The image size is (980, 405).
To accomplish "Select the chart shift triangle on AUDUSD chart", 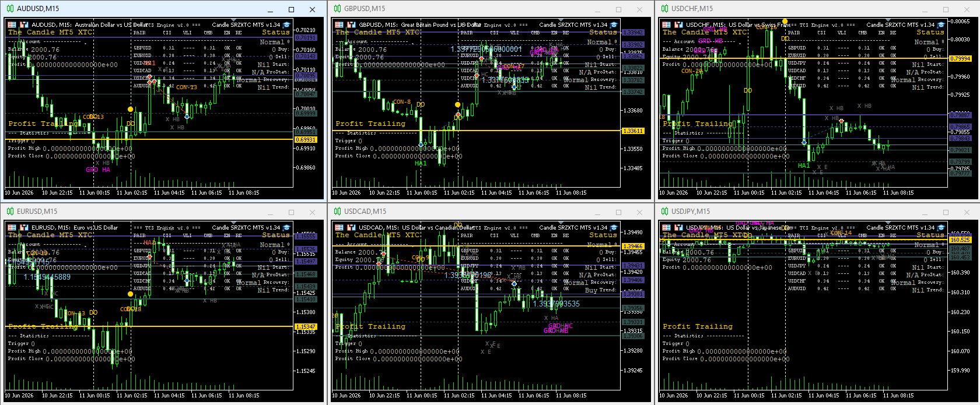I will [x=233, y=20].
